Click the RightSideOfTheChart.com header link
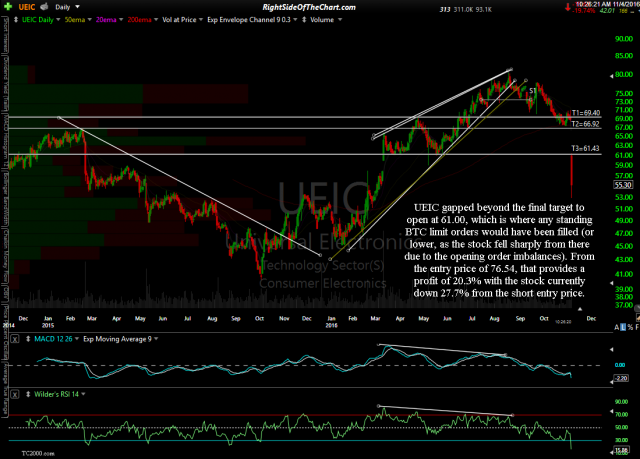 (309, 7)
